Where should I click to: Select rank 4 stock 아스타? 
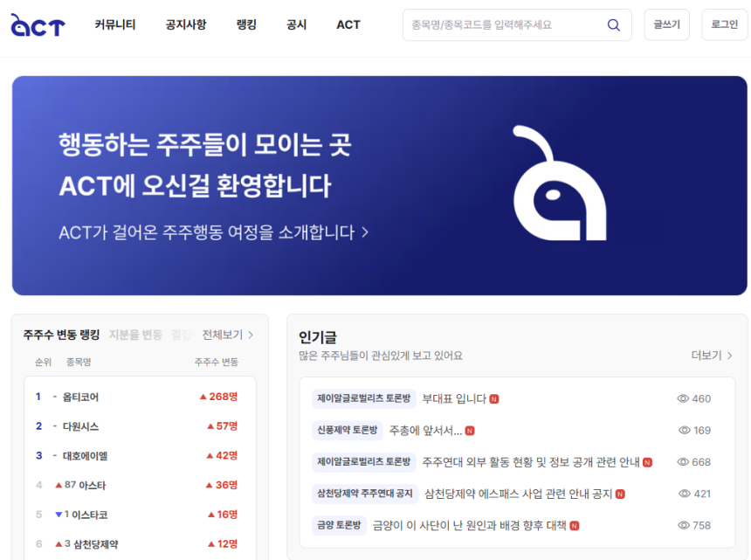point(92,485)
